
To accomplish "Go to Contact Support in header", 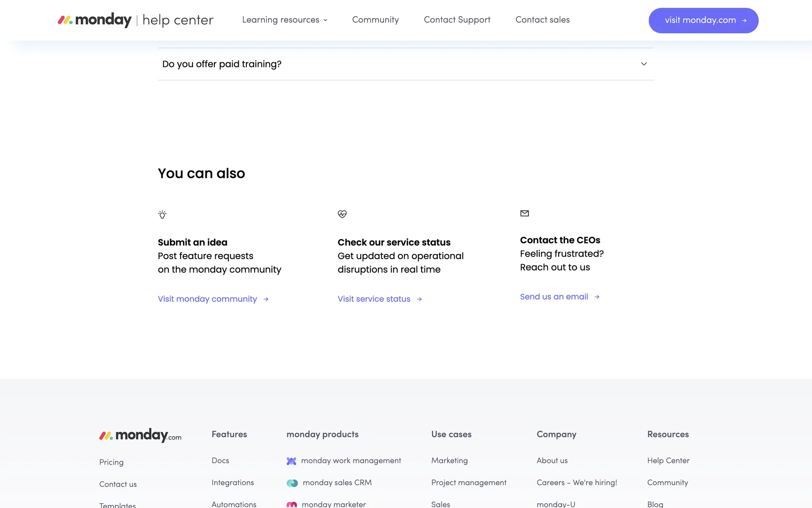I will click(457, 20).
